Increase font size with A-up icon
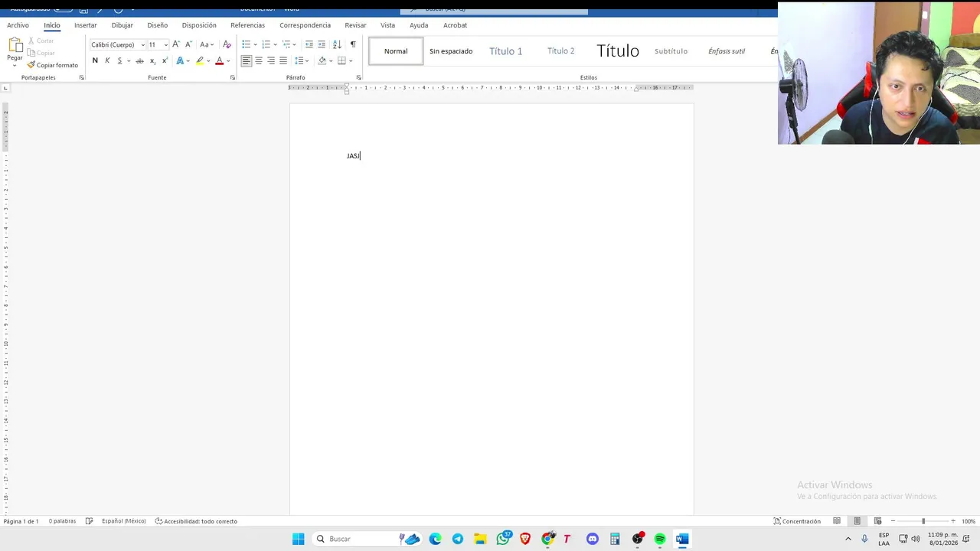This screenshot has height=551, width=980. tap(176, 44)
